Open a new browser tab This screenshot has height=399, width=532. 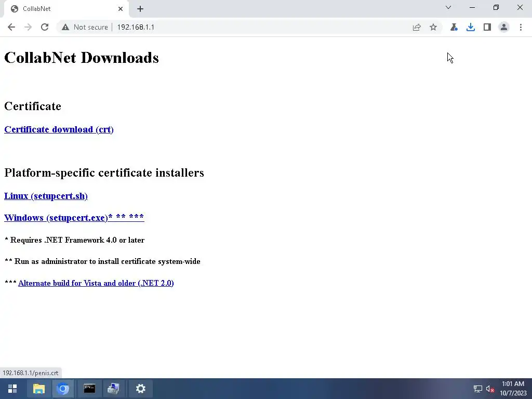140,9
